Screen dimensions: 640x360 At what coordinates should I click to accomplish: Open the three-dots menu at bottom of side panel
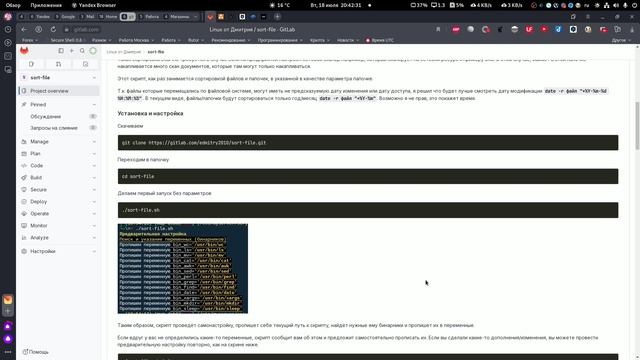(8, 352)
